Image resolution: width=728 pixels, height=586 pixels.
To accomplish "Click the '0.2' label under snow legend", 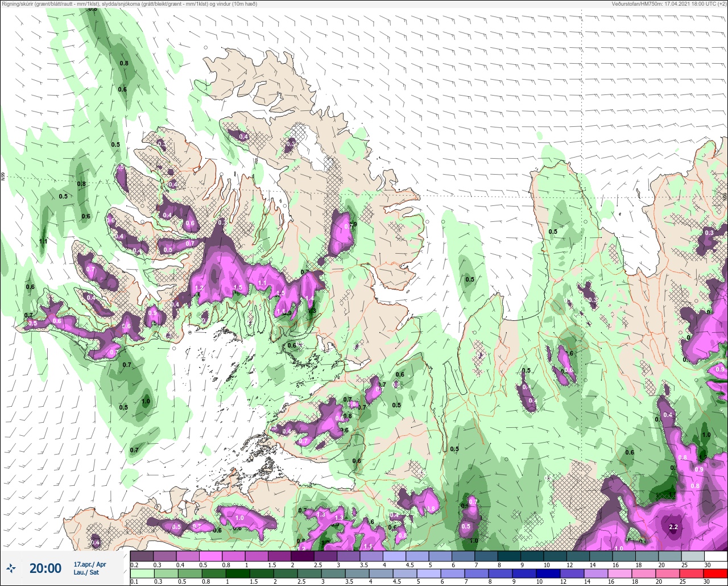I will [134, 564].
